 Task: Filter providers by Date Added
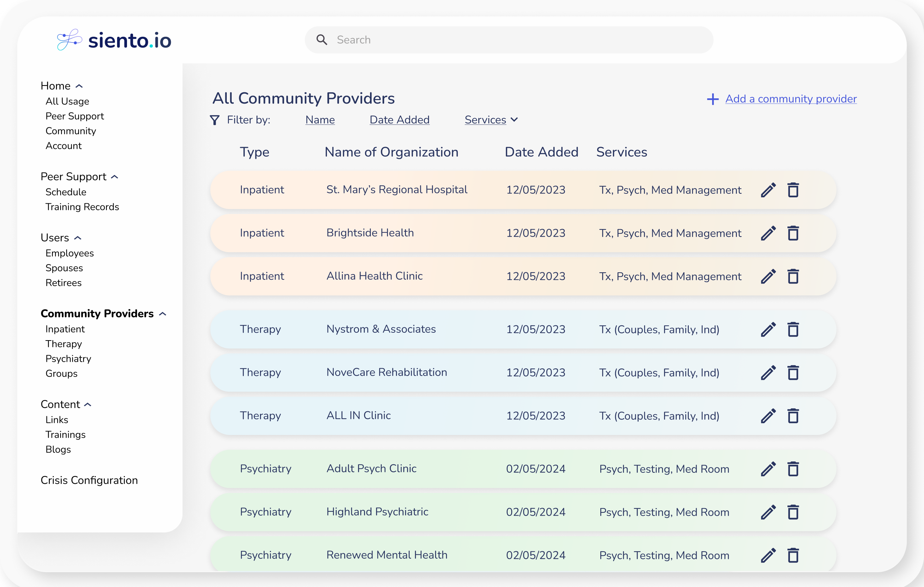coord(399,120)
